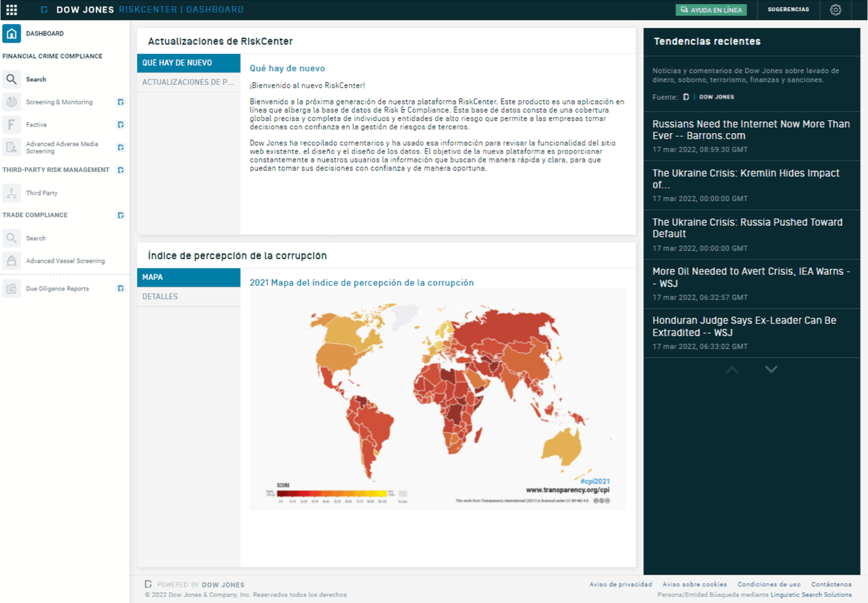The width and height of the screenshot is (868, 603).
Task: Click the FINANCIAL CRIME COMPLIANCE section header
Action: [52, 56]
